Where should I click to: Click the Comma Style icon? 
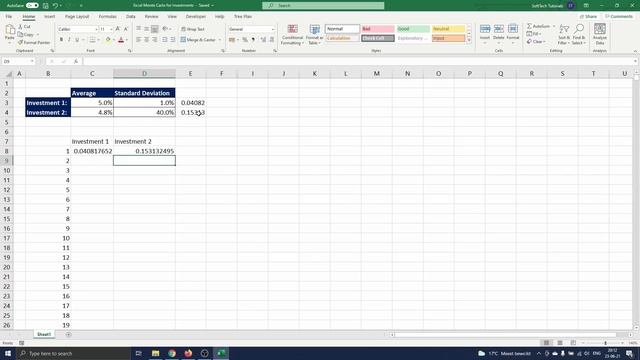click(x=253, y=40)
